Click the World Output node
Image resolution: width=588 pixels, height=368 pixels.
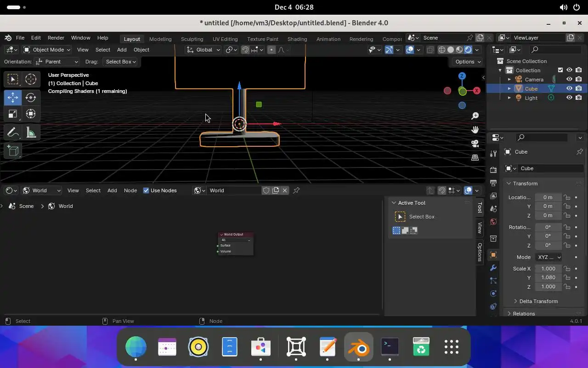click(236, 243)
